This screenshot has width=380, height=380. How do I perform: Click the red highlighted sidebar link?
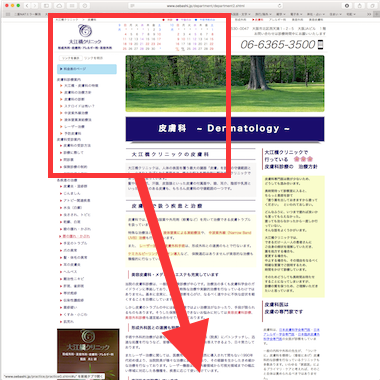coord(76,236)
